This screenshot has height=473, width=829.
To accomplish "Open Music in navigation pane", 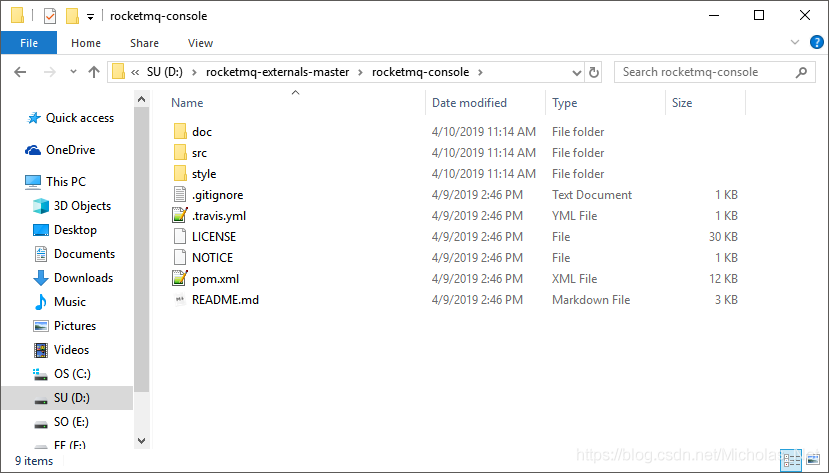I will pos(69,302).
